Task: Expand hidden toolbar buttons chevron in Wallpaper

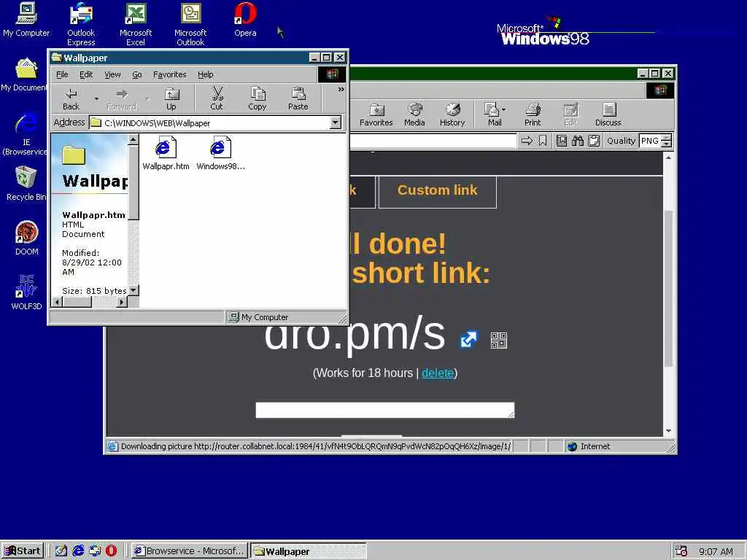Action: pos(341,89)
